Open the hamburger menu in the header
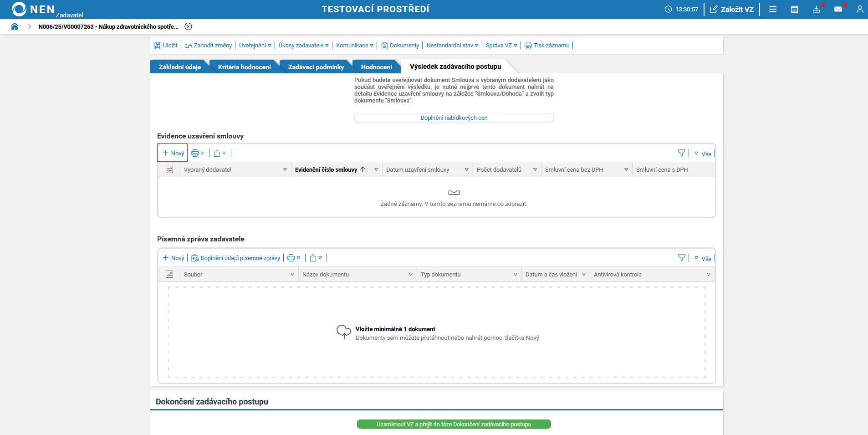This screenshot has height=435, width=868. pyautogui.click(x=773, y=9)
